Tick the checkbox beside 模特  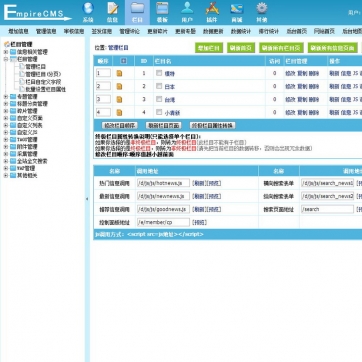pyautogui.click(x=159, y=73)
